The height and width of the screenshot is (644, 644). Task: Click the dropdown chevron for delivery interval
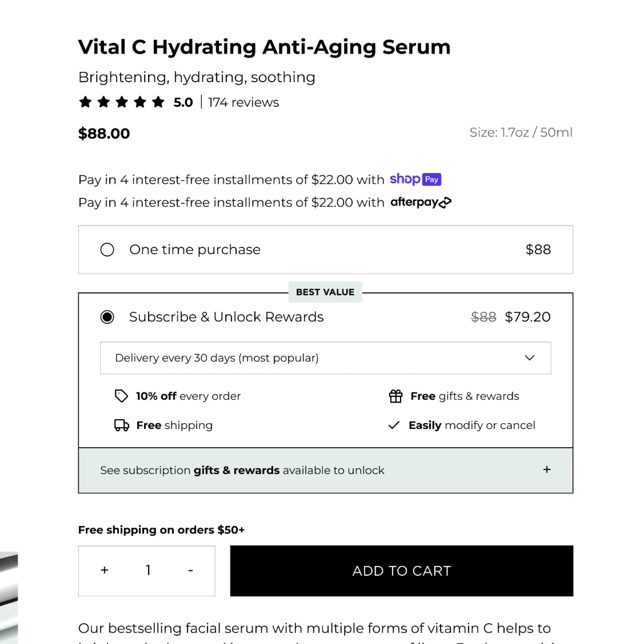pyautogui.click(x=529, y=358)
